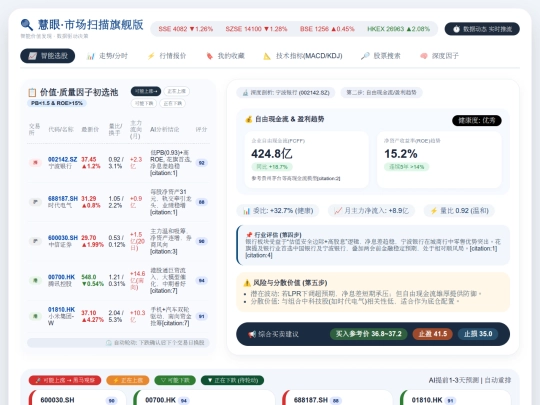Click the magnifier logo icon beside 慧眼

27,25
